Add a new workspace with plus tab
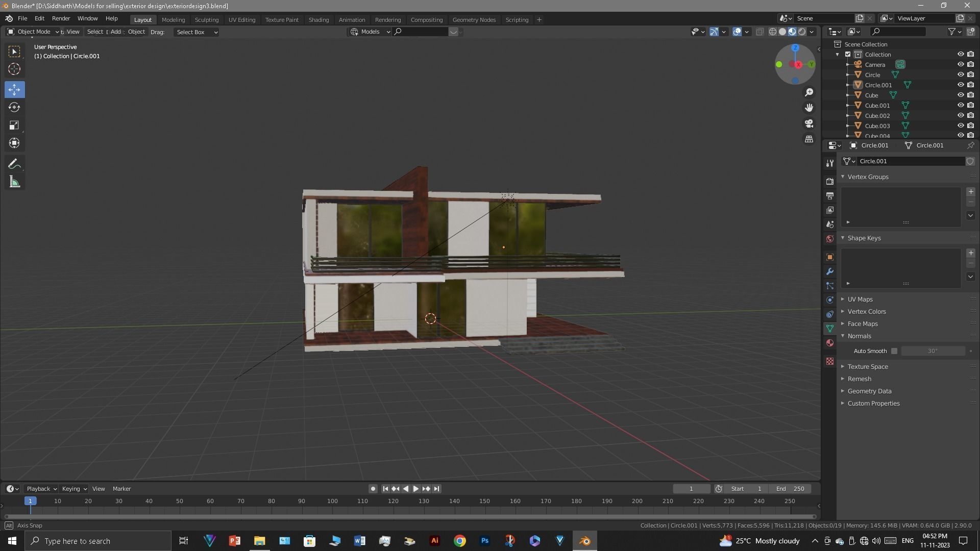Screen dimensions: 980x551 click(x=539, y=20)
